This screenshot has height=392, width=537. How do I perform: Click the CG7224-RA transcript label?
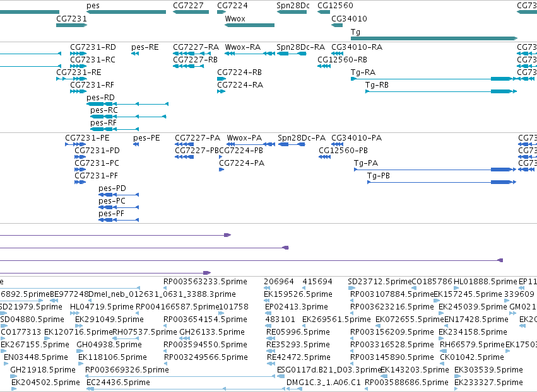point(240,85)
